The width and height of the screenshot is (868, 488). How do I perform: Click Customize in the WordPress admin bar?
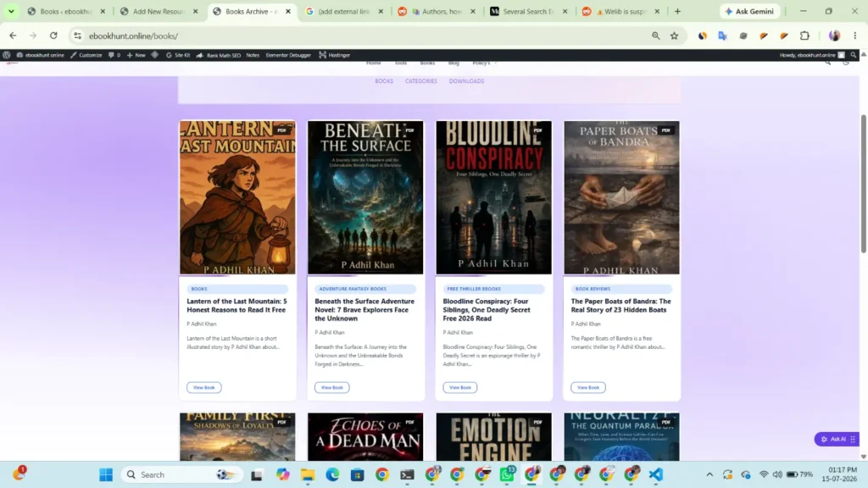(86, 55)
